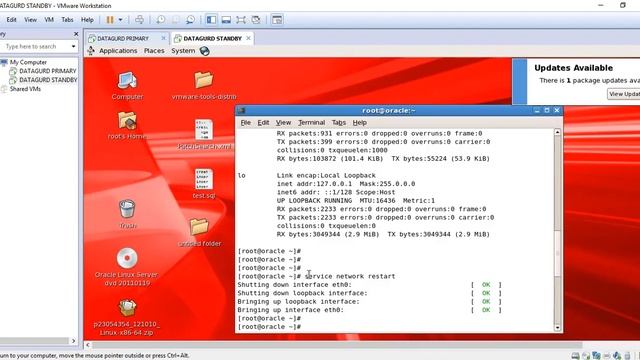
Task: Select DATAGURD PRIMARY in library tree
Action: [x=48, y=71]
